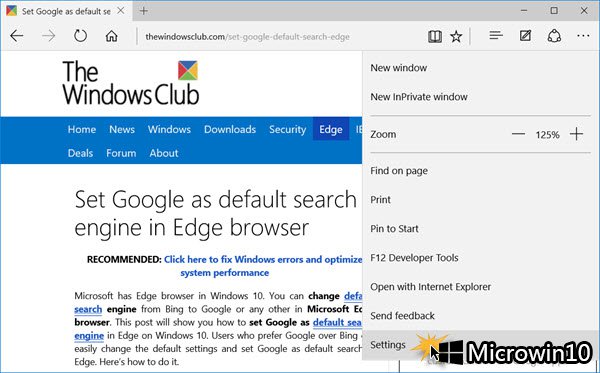Screen dimensions: 600x373
Task: Open Deals in site navigation
Action: [80, 153]
